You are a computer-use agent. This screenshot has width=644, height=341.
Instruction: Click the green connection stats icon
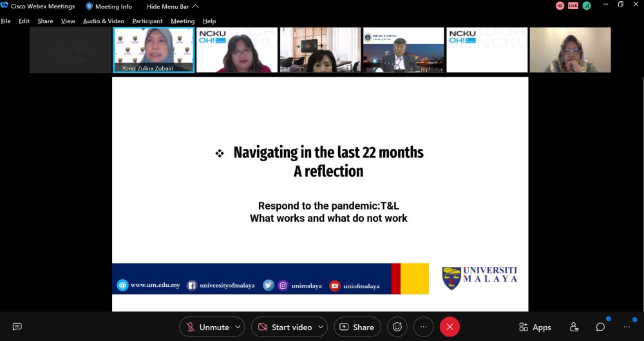(x=587, y=6)
